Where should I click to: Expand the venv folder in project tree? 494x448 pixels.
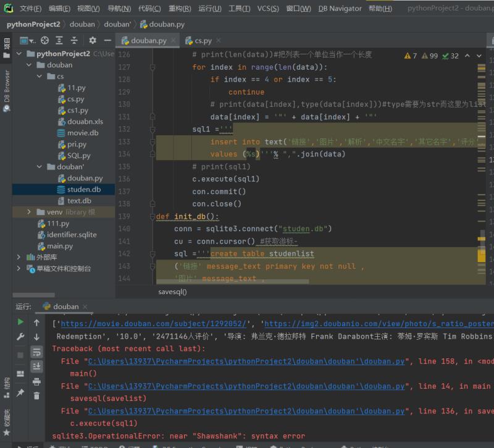(29, 212)
